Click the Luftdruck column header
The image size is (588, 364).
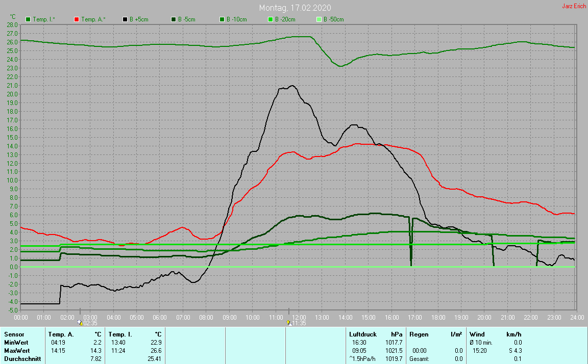362,334
